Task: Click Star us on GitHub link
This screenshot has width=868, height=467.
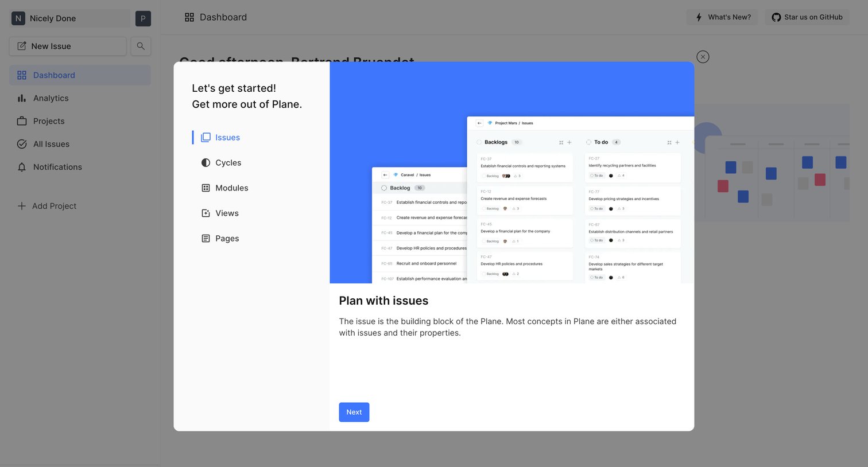Action: 807,17
